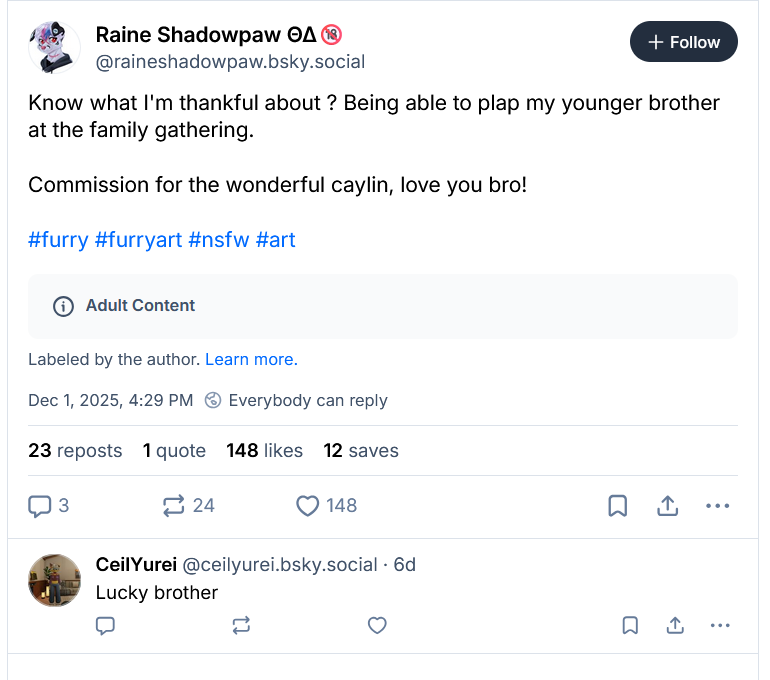Screen dimensions: 770x680
Task: Click the Follow button
Action: tap(684, 42)
